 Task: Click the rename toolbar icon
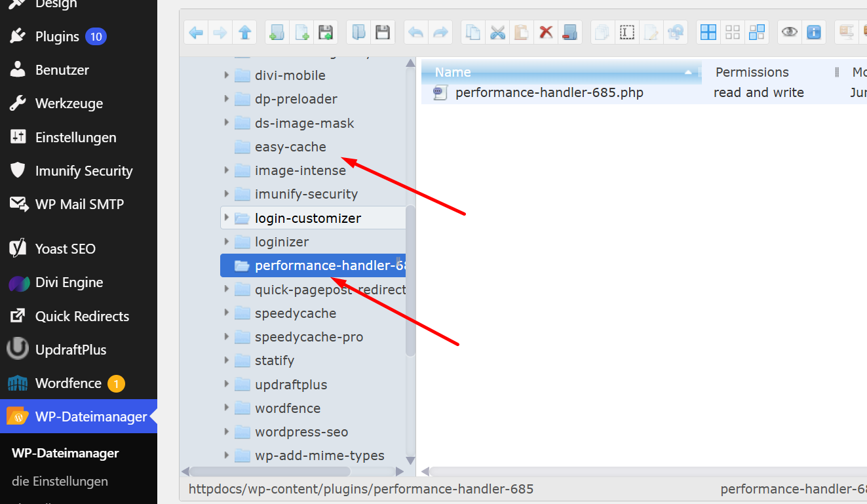(x=627, y=32)
